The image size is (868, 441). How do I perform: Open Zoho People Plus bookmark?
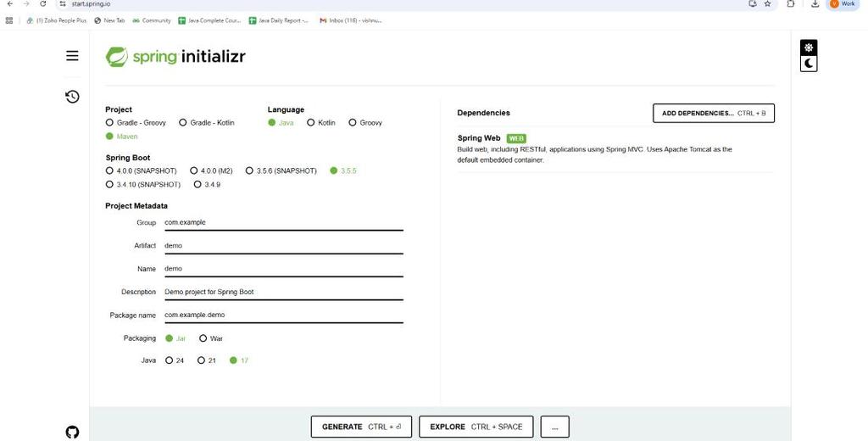(57, 20)
